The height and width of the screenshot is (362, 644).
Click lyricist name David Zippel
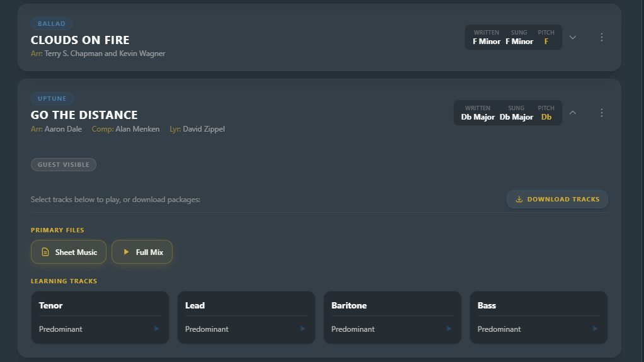tap(204, 129)
